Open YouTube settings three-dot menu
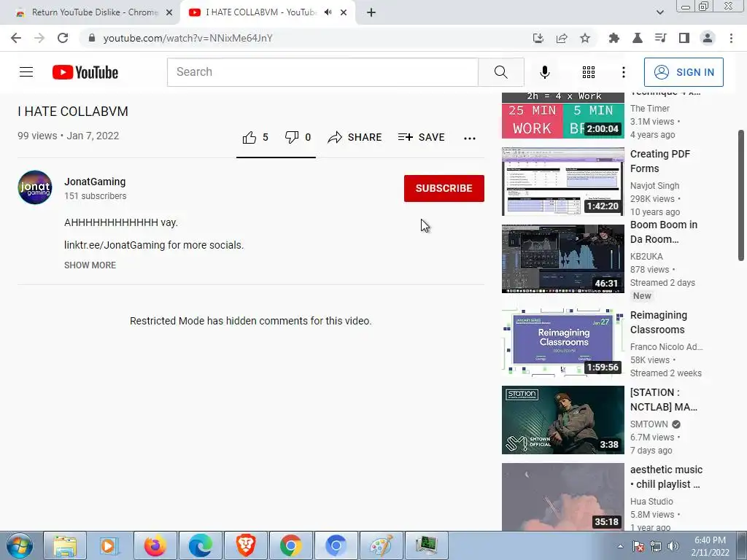Screen dimensions: 747x560 coord(623,72)
